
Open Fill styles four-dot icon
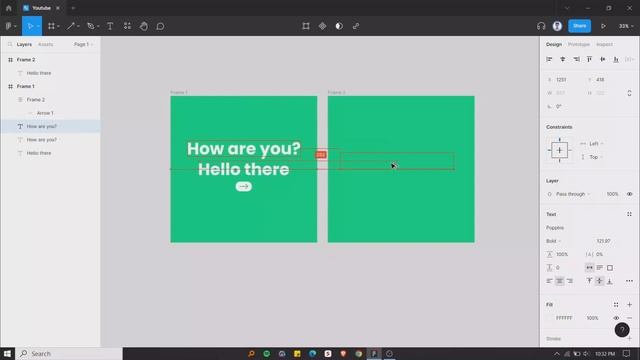tap(616, 304)
